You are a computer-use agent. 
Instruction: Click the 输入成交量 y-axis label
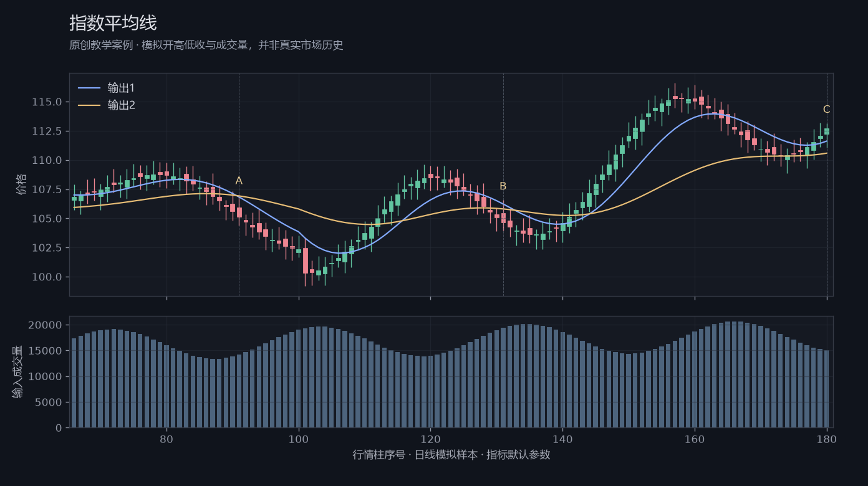[x=17, y=372]
